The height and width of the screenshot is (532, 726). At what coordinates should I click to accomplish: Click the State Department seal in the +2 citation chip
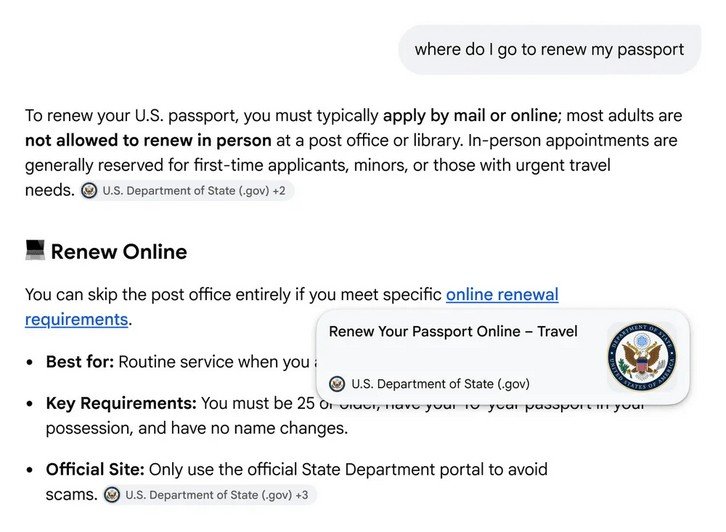tap(89, 191)
